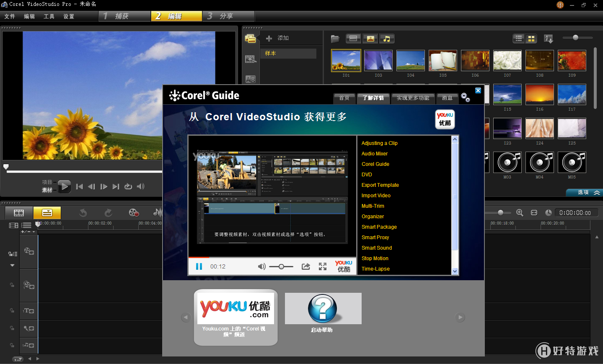Toggle voice track microphone icon

29,328
